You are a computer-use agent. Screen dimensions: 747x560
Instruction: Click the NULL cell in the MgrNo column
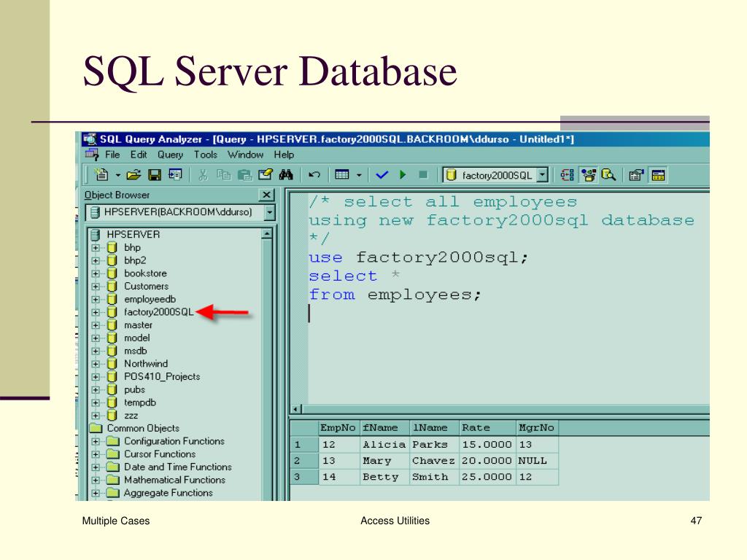click(537, 461)
